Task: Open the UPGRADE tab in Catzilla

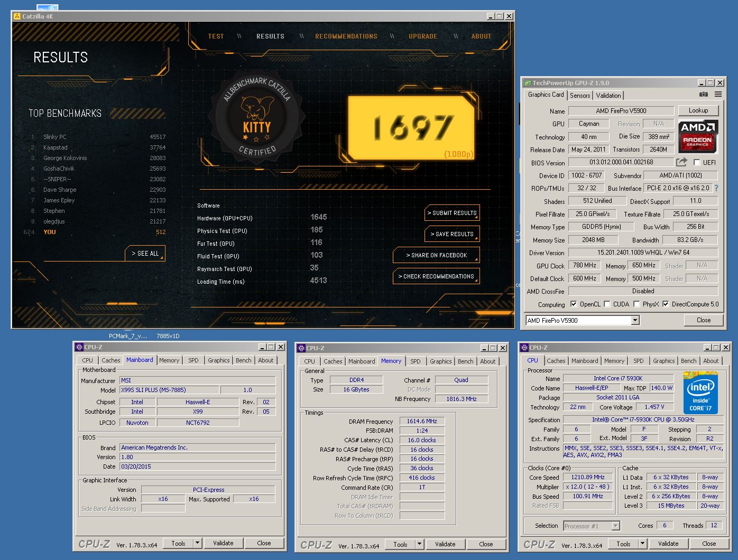Action: (x=423, y=36)
